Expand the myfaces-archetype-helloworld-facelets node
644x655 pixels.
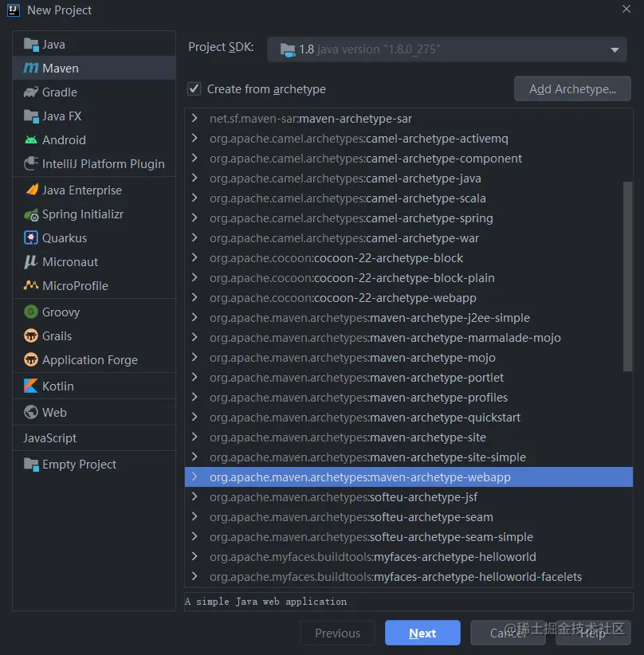coord(194,576)
